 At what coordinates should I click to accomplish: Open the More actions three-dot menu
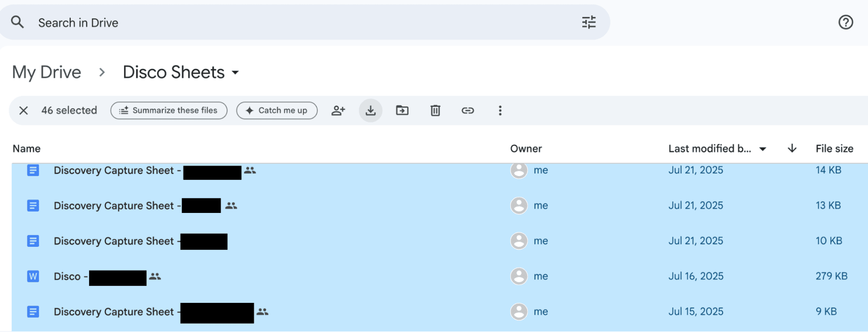[500, 110]
